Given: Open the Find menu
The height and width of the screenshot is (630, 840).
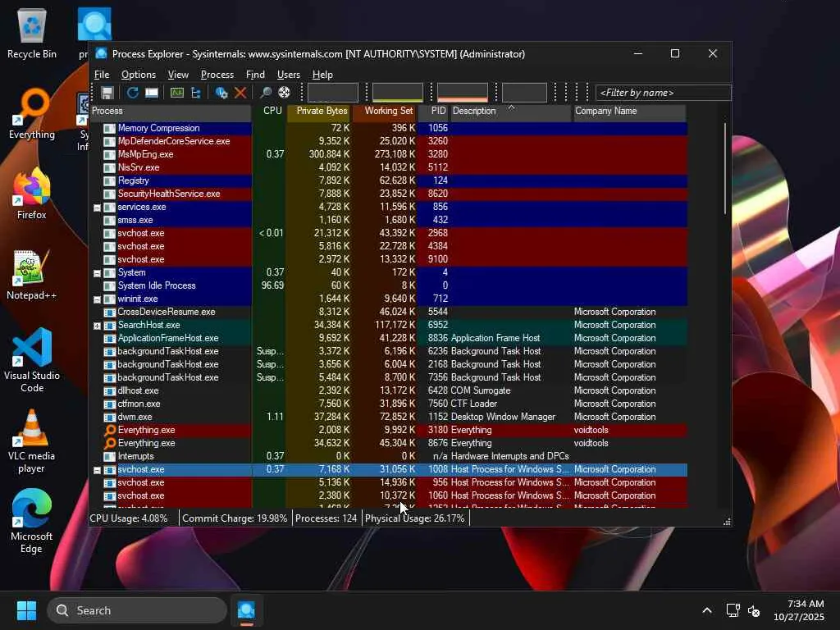Looking at the screenshot, I should 255,75.
